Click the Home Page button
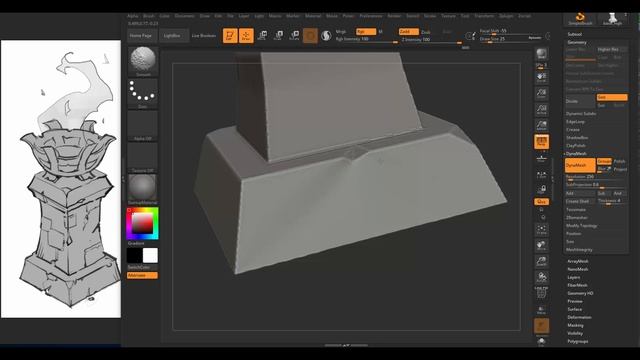 (141, 36)
